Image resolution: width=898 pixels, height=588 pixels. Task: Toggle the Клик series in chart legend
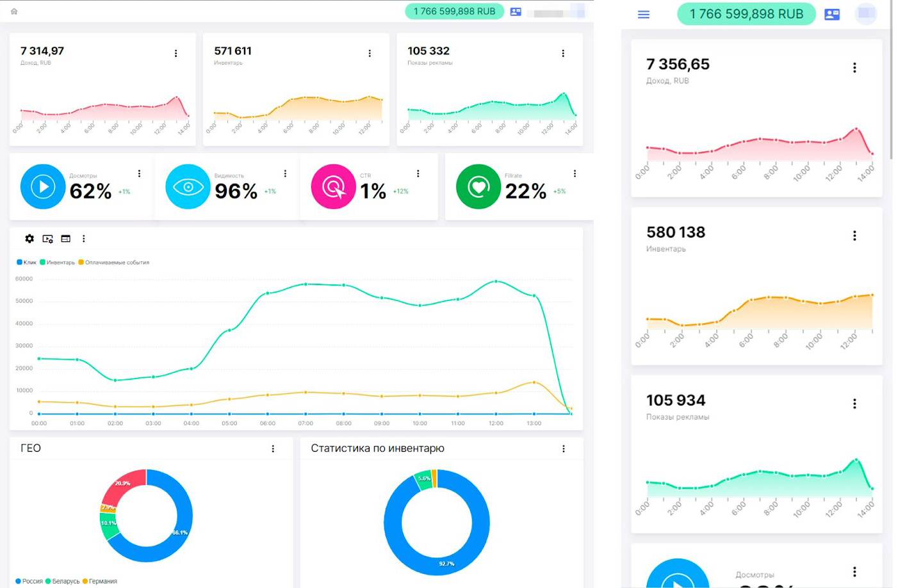pyautogui.click(x=26, y=262)
